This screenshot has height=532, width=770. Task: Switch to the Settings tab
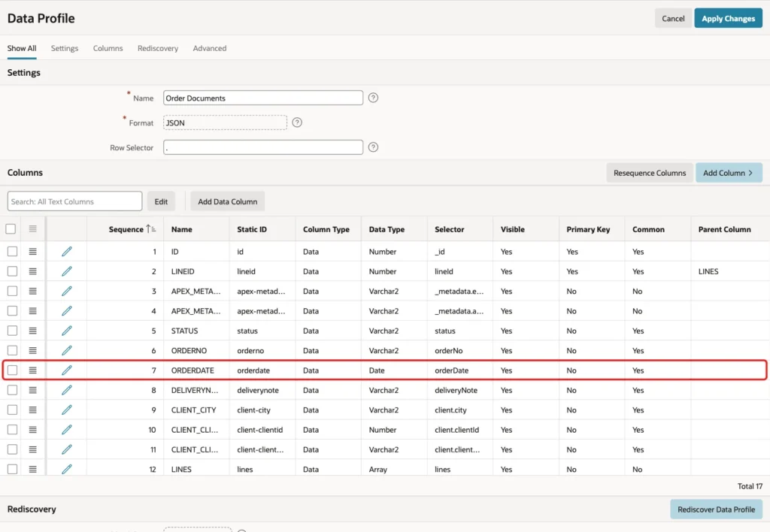coord(65,48)
